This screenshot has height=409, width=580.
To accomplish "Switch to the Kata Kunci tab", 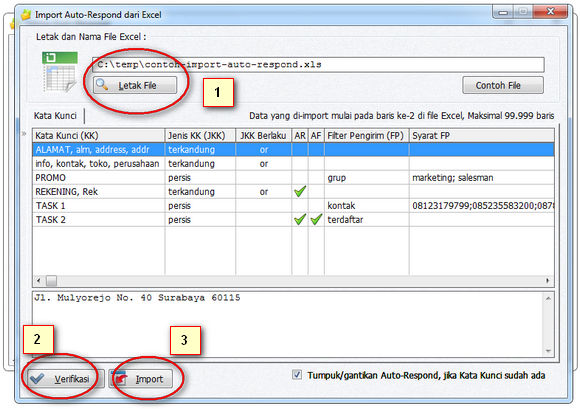I will (55, 116).
